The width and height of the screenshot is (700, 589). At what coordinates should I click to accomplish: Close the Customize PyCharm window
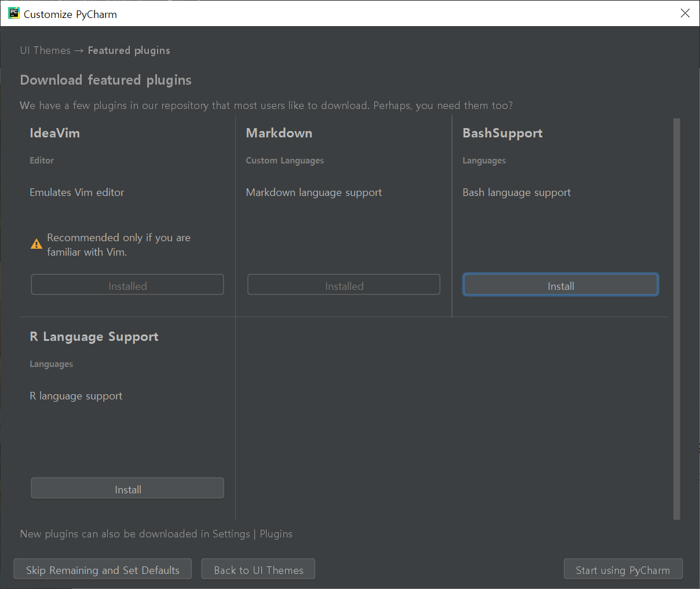(685, 13)
